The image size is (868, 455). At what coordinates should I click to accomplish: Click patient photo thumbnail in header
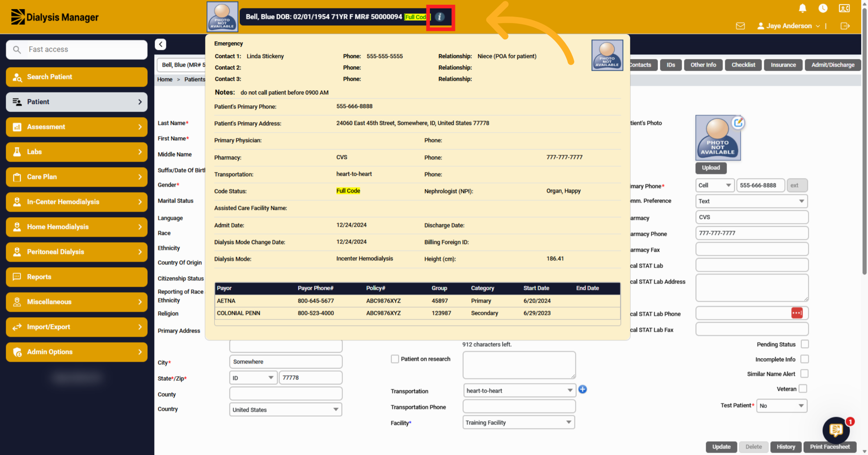[222, 17]
